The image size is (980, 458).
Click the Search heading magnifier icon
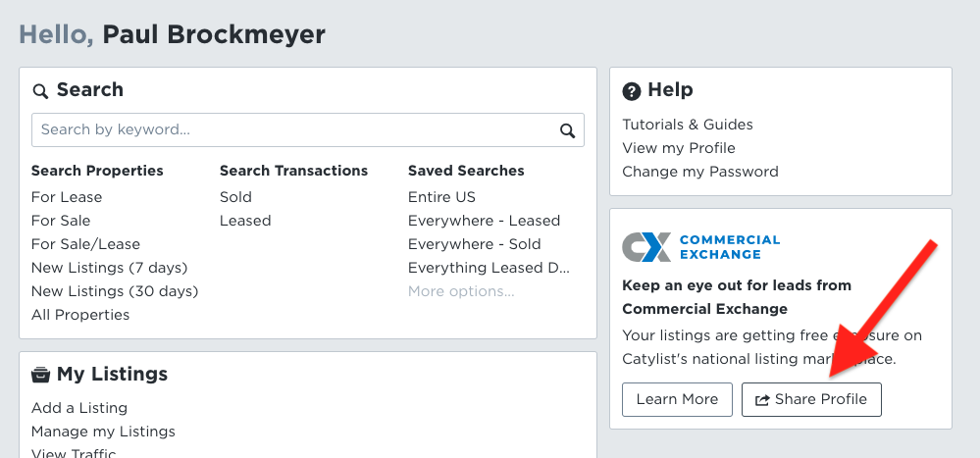(x=40, y=92)
